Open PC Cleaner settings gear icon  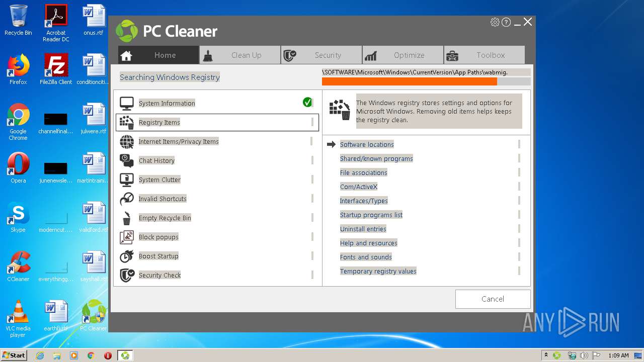[495, 22]
